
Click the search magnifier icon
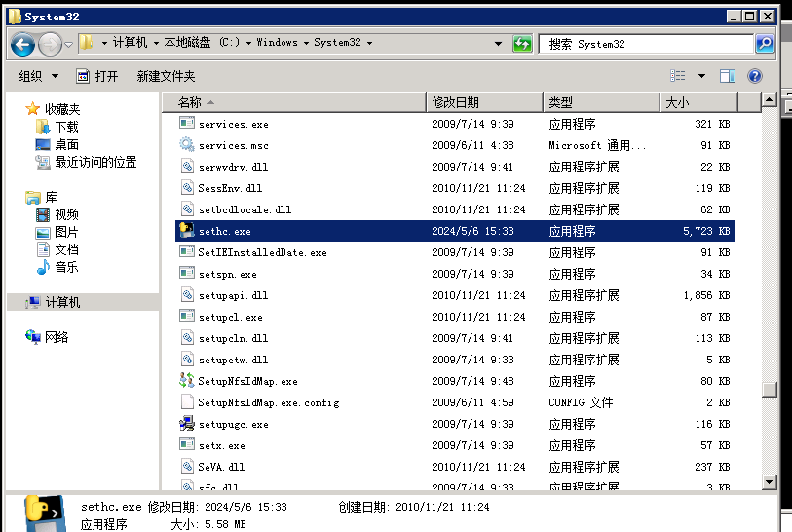tap(765, 44)
